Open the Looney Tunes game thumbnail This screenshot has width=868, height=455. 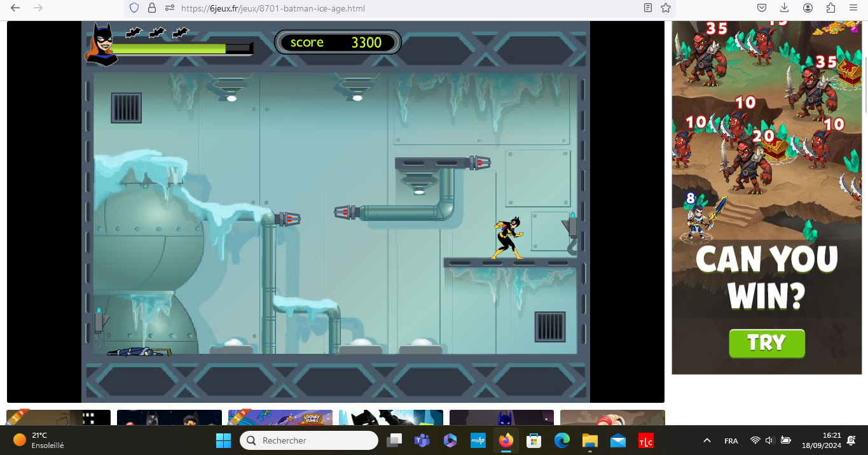pos(280,417)
